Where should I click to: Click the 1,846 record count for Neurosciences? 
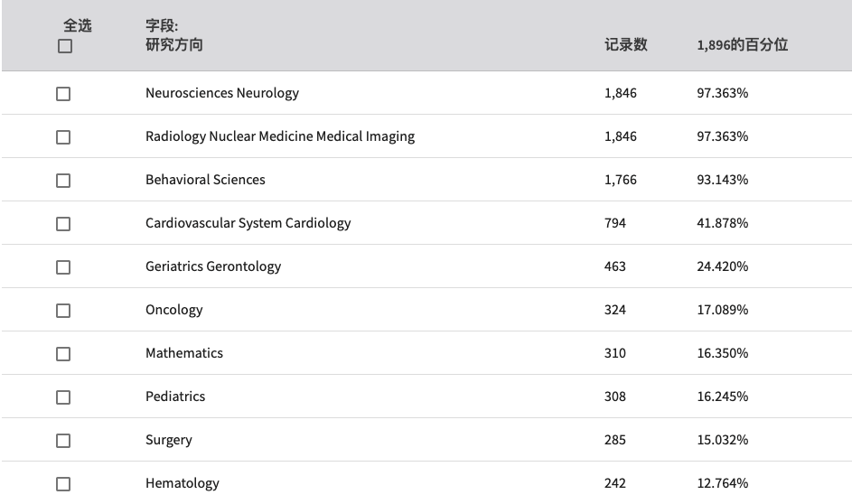620,93
